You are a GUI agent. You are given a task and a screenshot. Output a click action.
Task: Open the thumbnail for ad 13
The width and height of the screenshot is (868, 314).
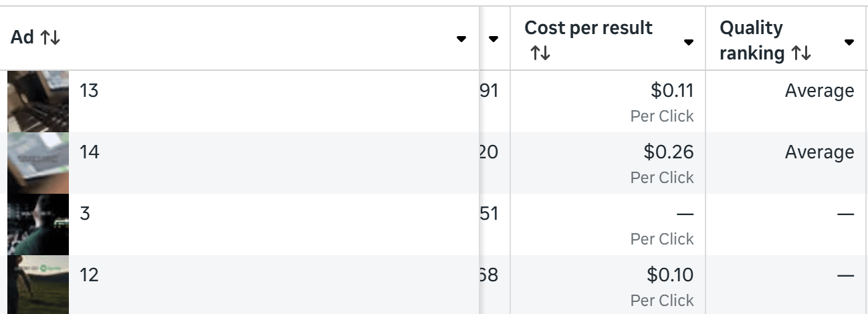pos(38,101)
